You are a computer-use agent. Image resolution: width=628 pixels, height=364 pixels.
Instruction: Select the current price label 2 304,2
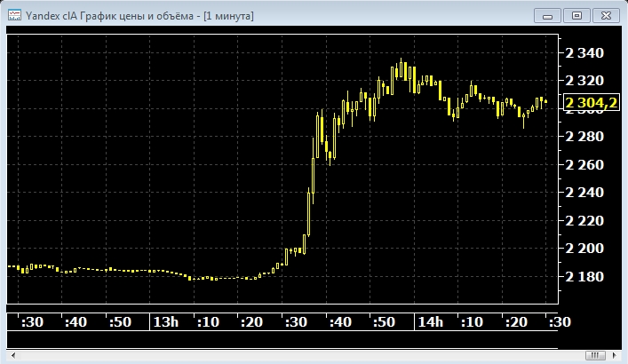pyautogui.click(x=591, y=104)
